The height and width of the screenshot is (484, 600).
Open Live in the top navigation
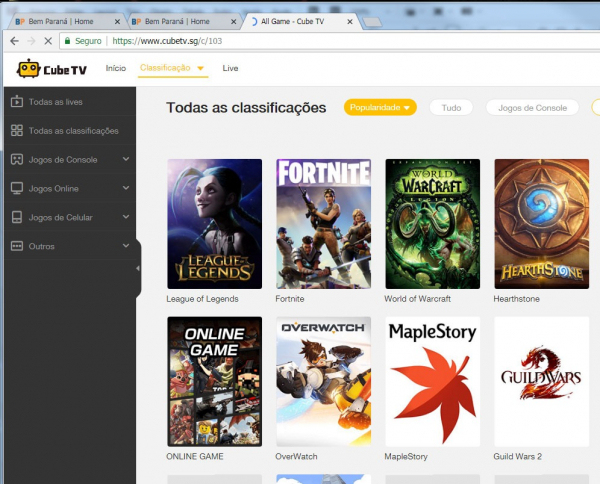click(x=230, y=68)
